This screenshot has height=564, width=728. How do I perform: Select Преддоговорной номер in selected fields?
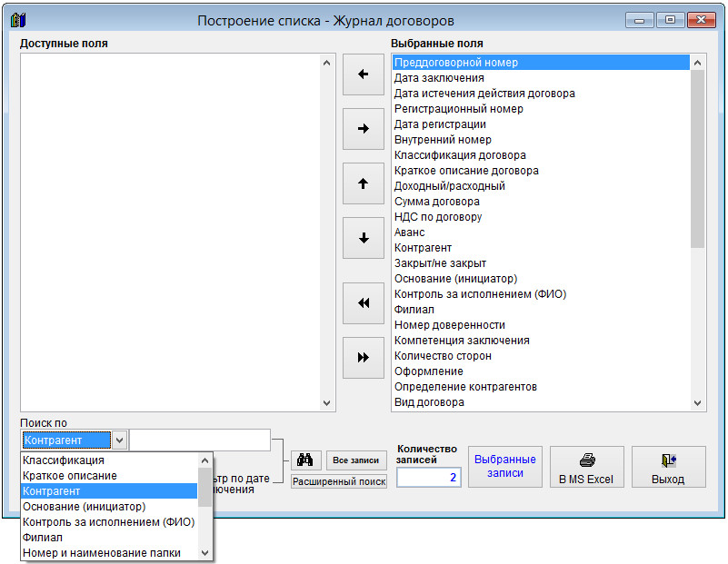tap(541, 63)
